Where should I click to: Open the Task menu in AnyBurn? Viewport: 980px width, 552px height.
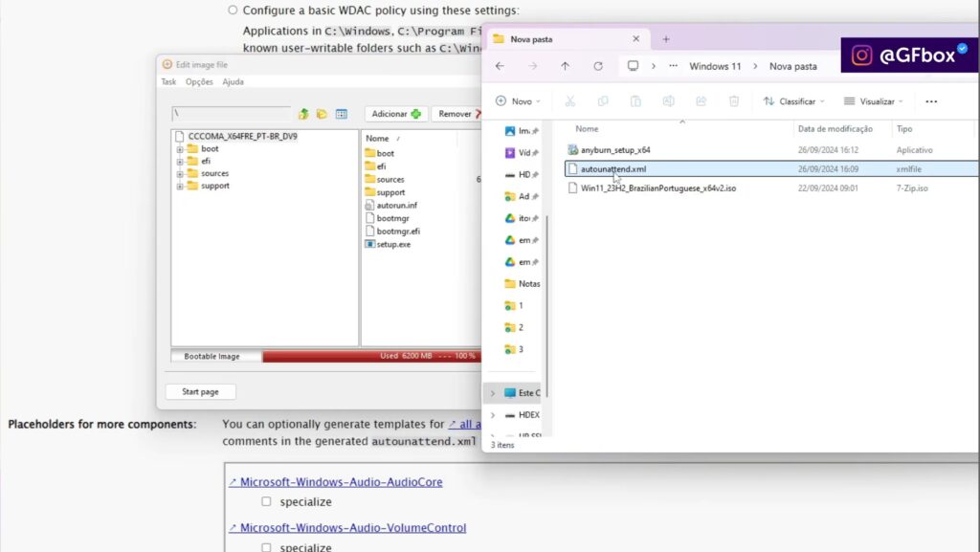tap(168, 82)
